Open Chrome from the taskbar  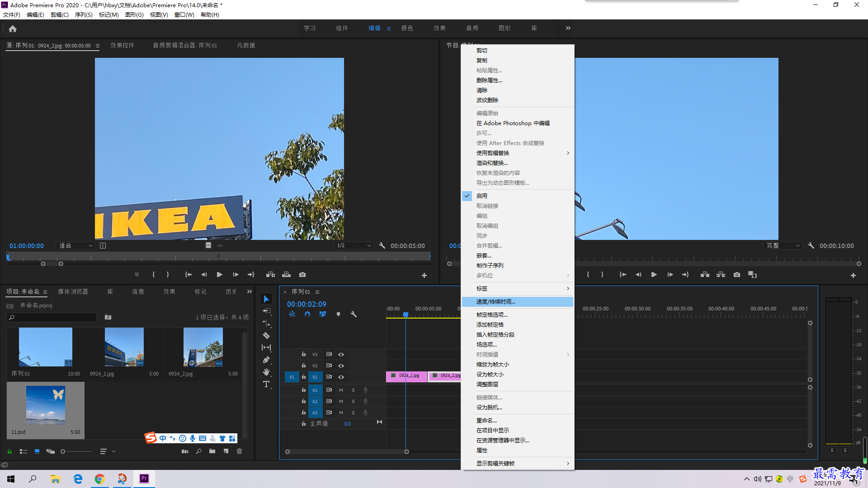pyautogui.click(x=99, y=479)
